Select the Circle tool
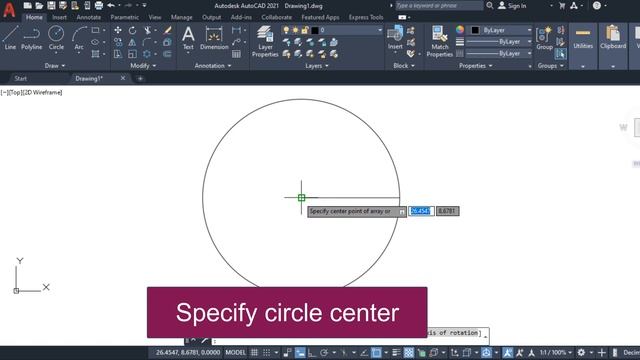The image size is (640, 360). pyautogui.click(x=56, y=38)
